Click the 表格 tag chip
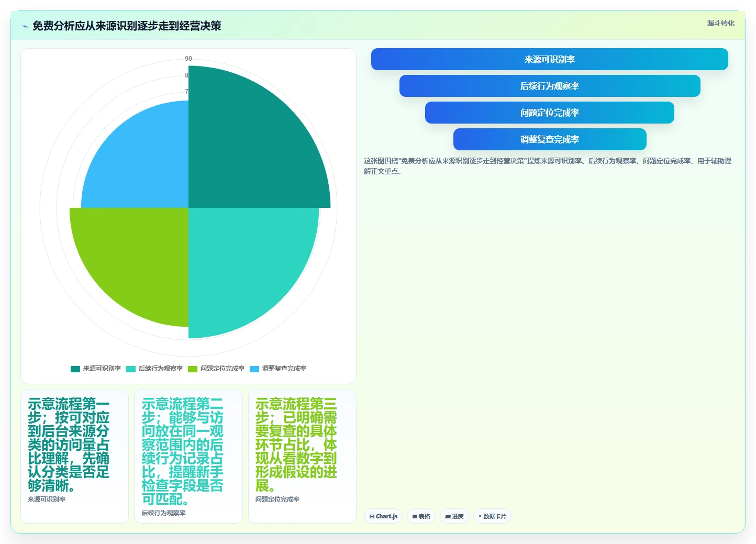 point(421,516)
